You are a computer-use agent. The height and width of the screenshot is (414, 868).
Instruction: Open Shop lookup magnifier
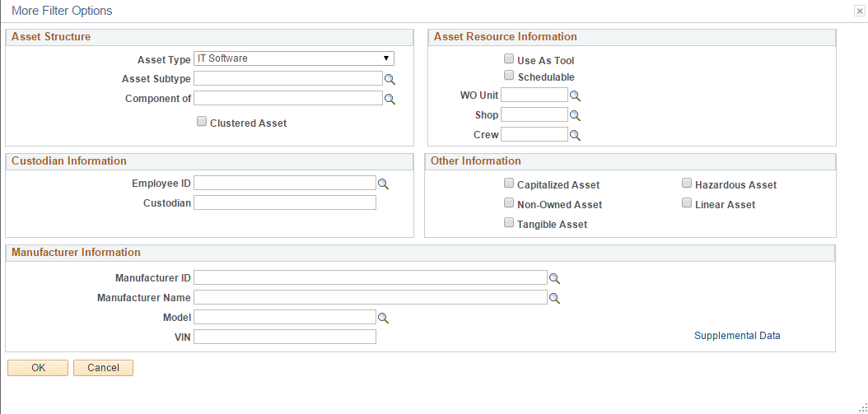click(x=575, y=116)
